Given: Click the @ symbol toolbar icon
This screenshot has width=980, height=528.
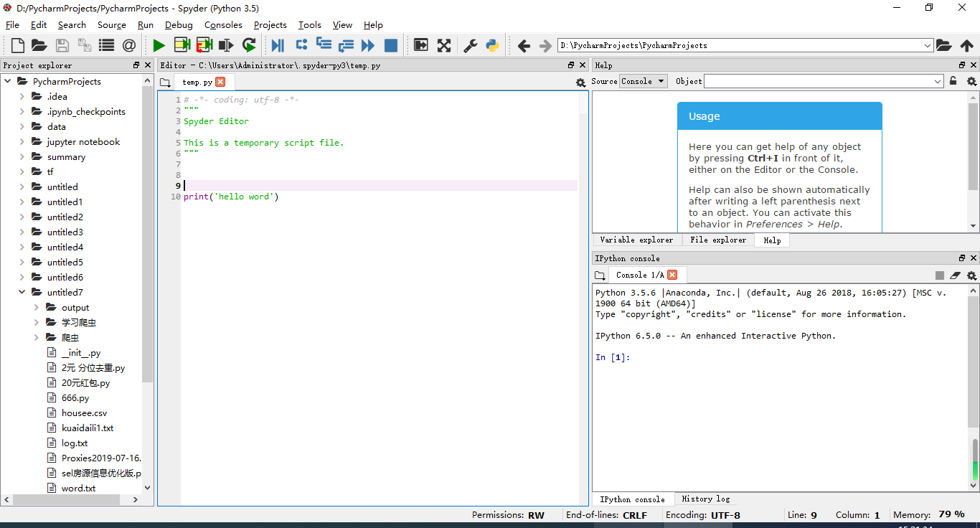Looking at the screenshot, I should click(129, 45).
